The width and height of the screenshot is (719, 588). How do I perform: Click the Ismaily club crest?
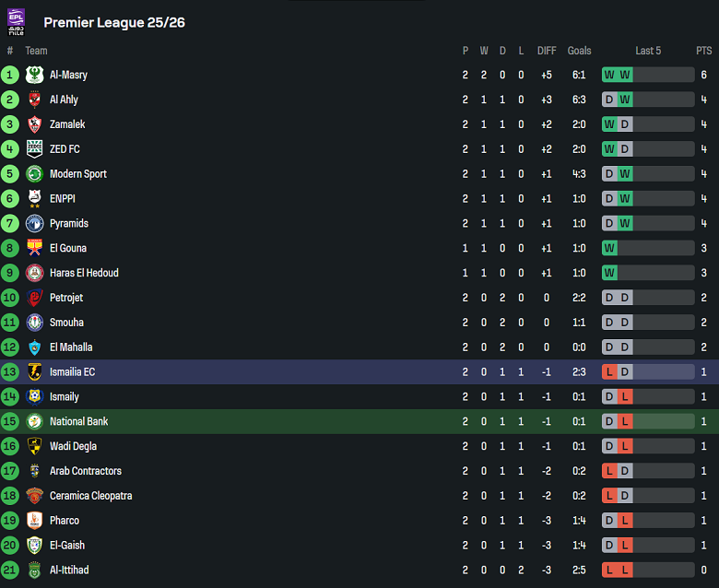[35, 397]
